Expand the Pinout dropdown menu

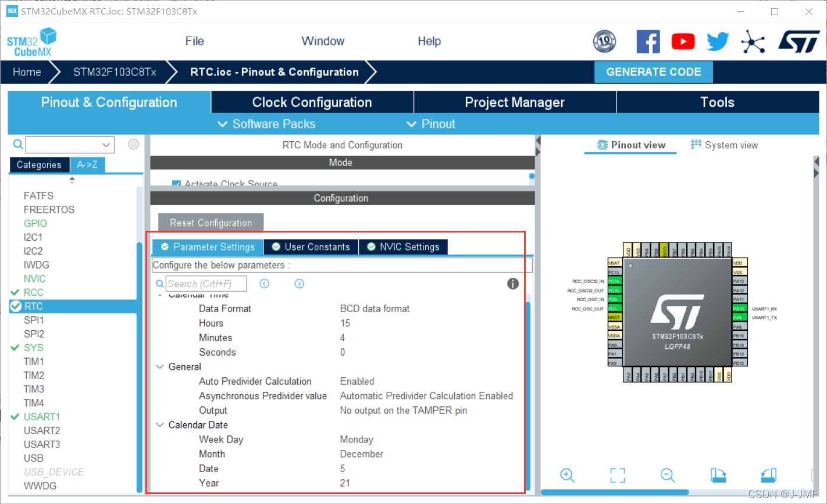pos(430,124)
